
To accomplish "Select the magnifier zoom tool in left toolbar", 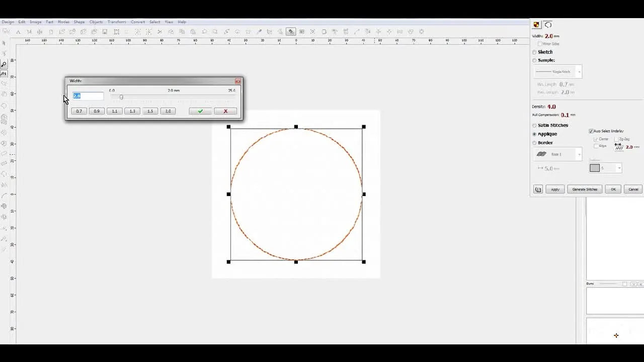I will tap(4, 64).
